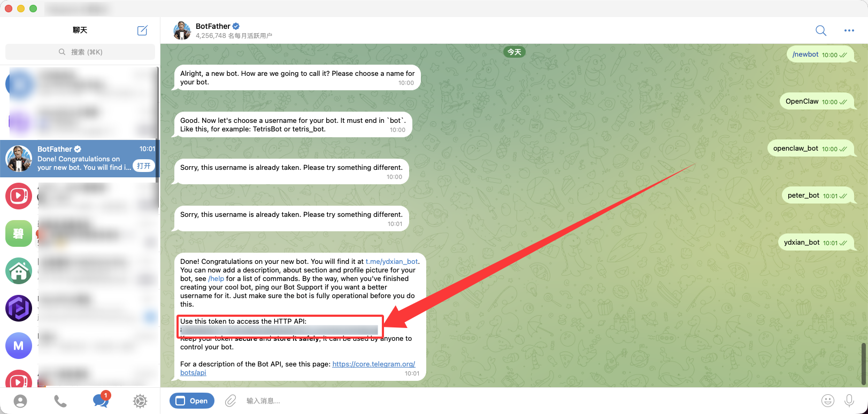Open the three-dot more options menu
The height and width of the screenshot is (414, 868).
(x=849, y=30)
